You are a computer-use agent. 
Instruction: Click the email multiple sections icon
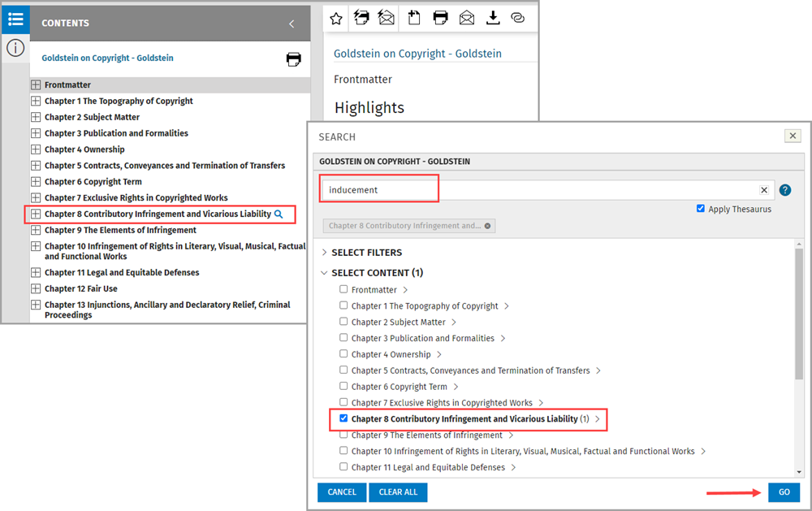(387, 18)
